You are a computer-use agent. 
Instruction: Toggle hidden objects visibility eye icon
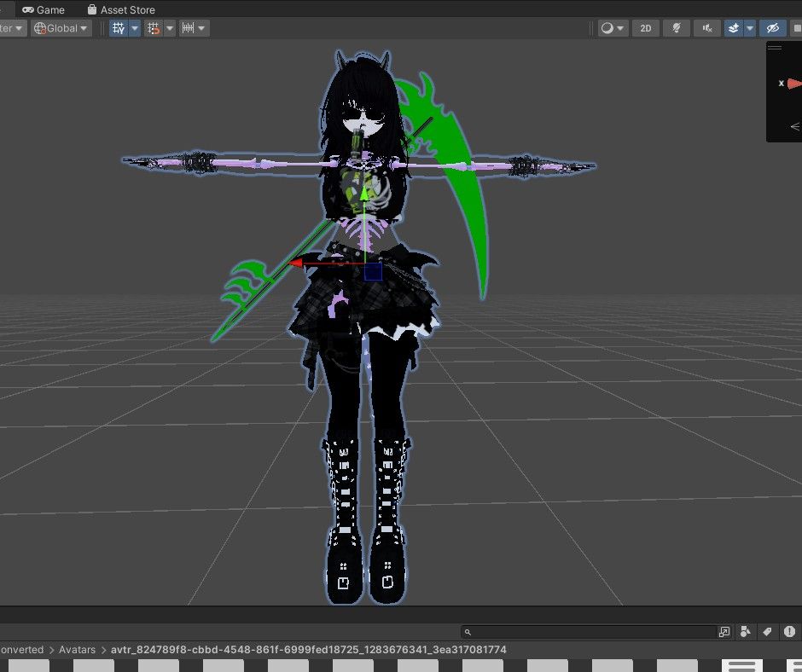pos(772,28)
